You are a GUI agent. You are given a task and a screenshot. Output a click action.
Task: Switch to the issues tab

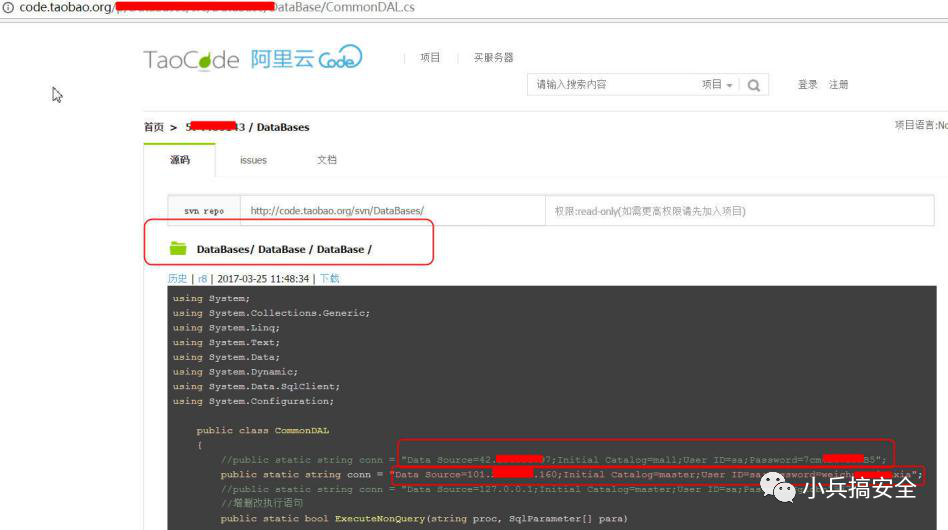253,160
